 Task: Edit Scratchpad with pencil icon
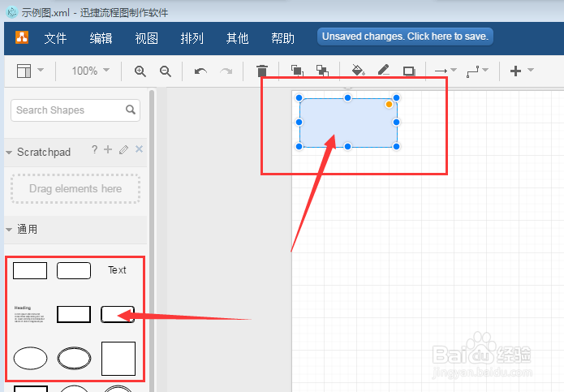123,149
